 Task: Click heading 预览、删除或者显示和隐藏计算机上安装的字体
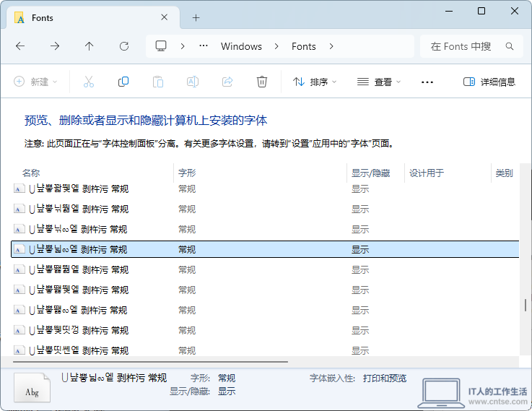point(146,120)
